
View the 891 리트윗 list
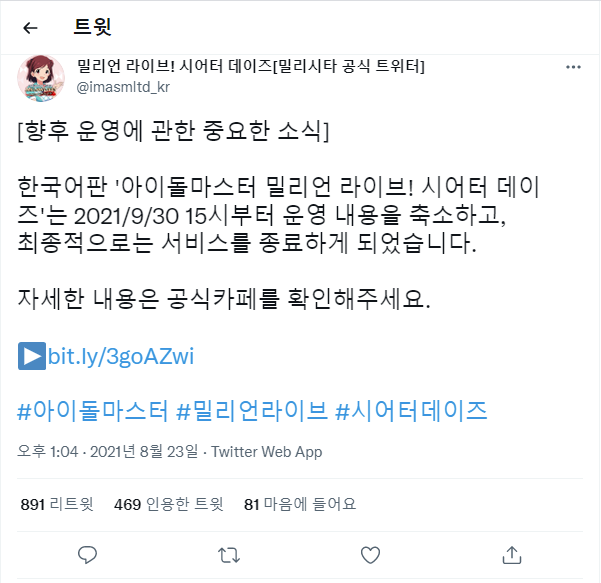click(57, 504)
